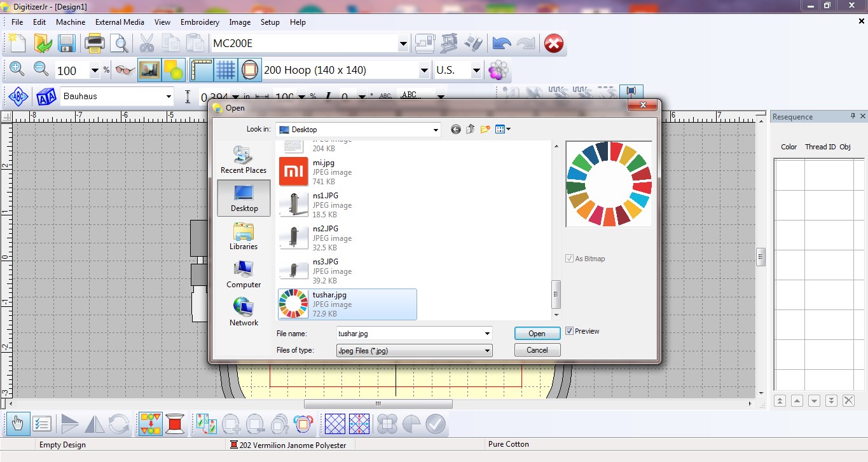Click the two-flowers duplicate image icon
Viewport: 868px width, 462px height.
(x=207, y=423)
